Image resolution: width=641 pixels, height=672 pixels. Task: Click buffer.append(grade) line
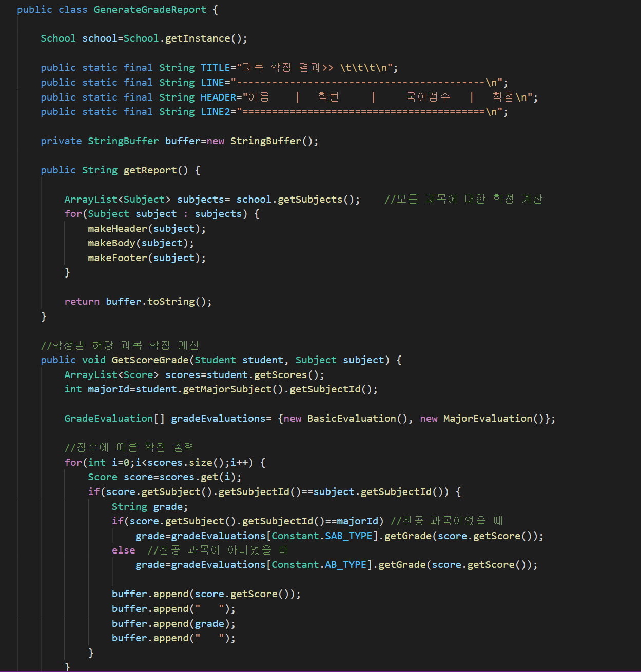173,624
